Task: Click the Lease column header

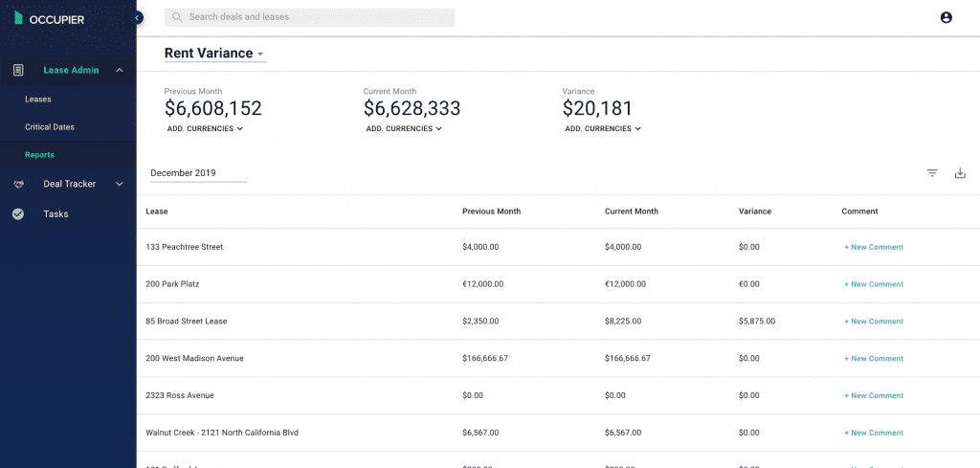Action: pyautogui.click(x=157, y=212)
